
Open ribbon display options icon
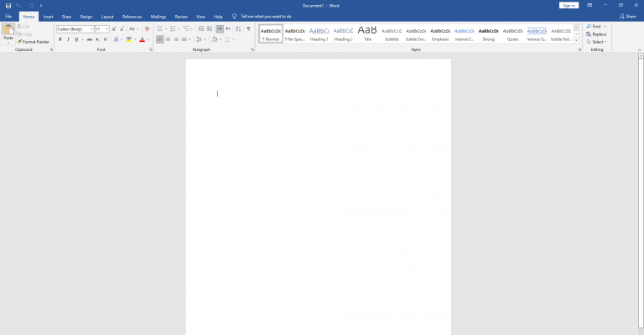(589, 5)
